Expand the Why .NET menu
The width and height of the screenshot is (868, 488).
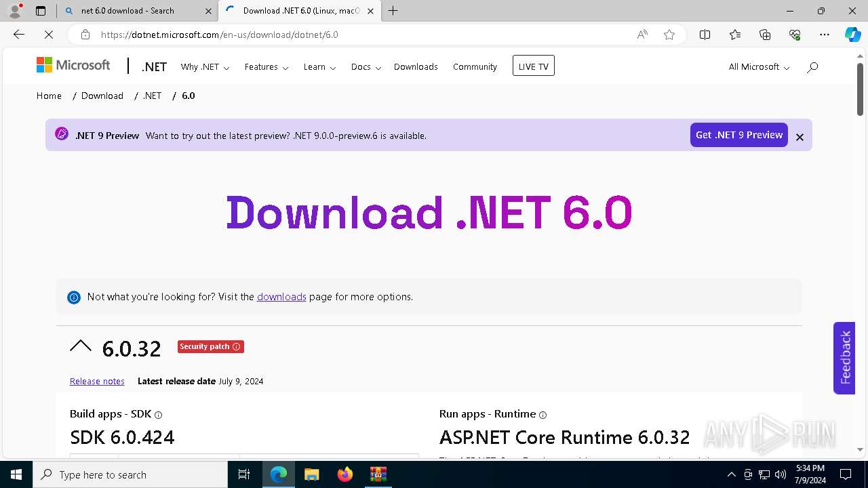coord(205,67)
